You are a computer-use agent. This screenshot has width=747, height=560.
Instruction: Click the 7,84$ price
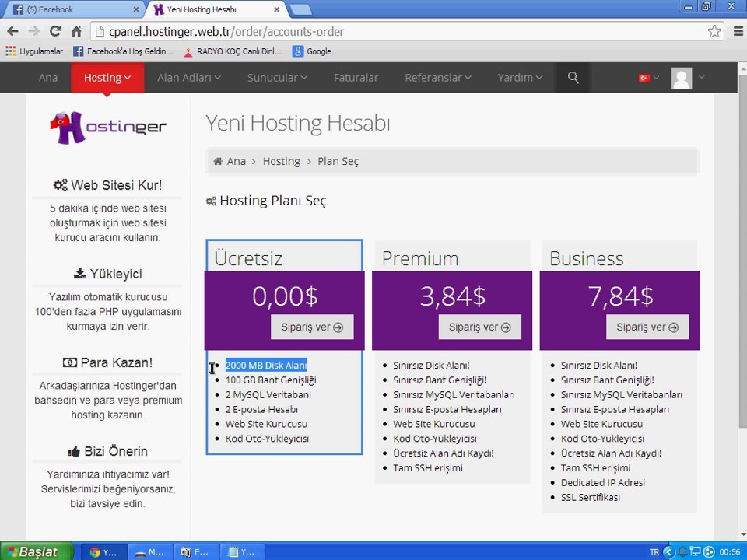(x=620, y=296)
